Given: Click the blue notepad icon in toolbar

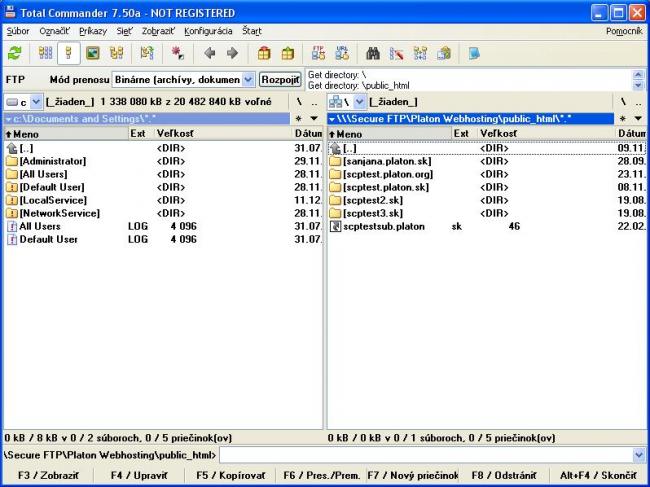Looking at the screenshot, I should [474, 53].
